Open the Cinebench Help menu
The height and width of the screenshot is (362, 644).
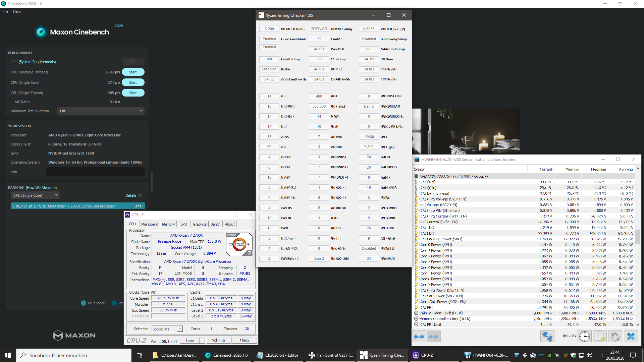17,11
